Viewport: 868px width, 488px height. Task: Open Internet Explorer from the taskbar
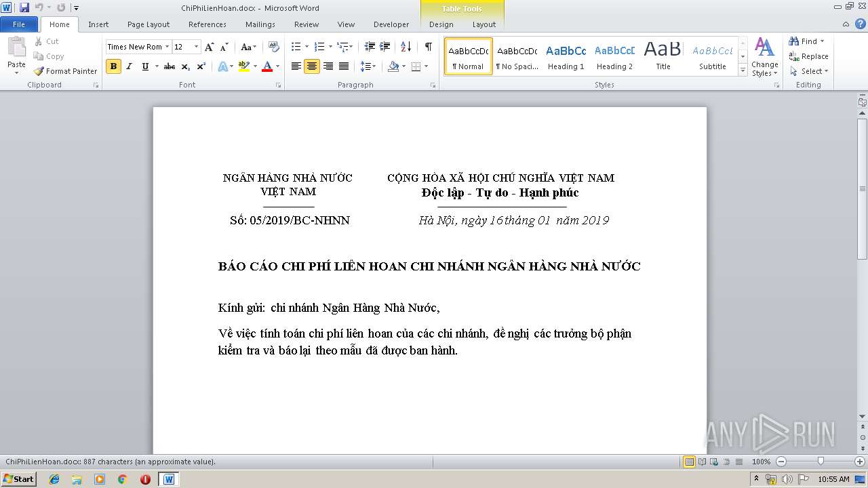tap(54, 479)
